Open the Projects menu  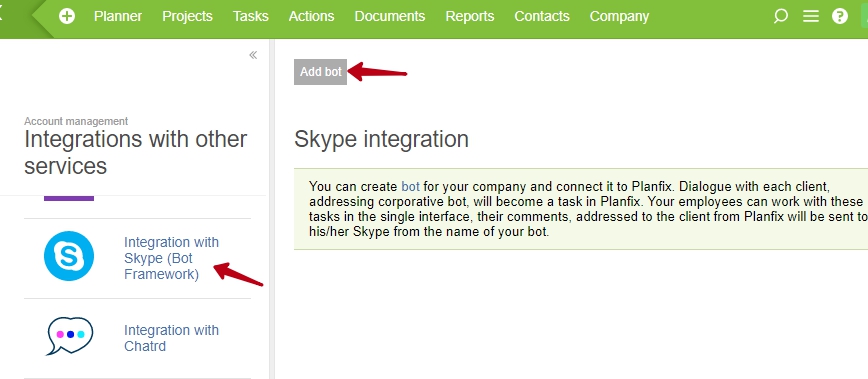[x=187, y=17]
